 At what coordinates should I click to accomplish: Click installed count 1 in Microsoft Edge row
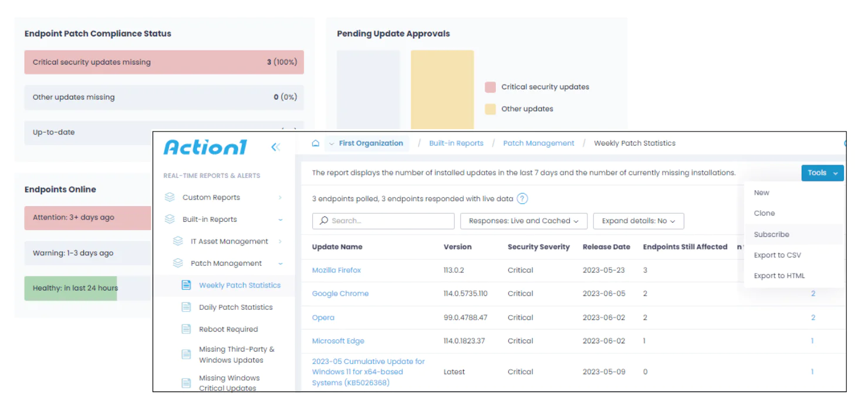pos(812,341)
